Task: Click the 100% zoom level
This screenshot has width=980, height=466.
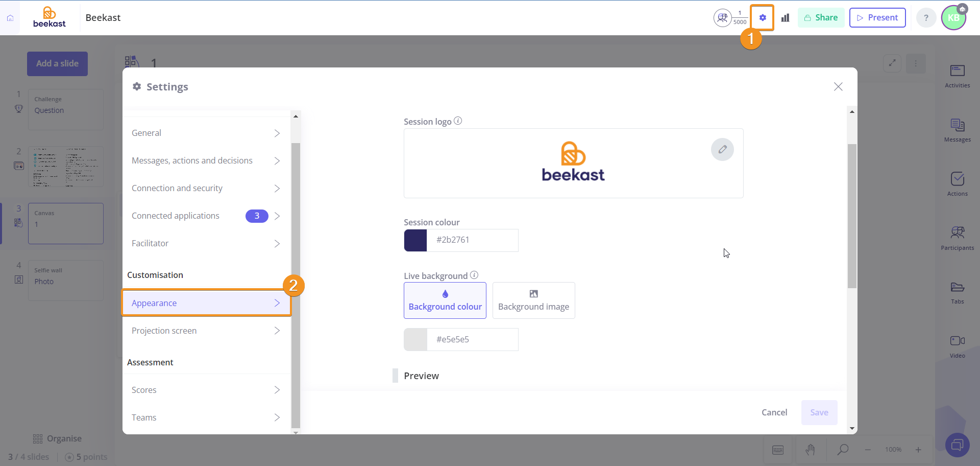Action: click(x=893, y=450)
